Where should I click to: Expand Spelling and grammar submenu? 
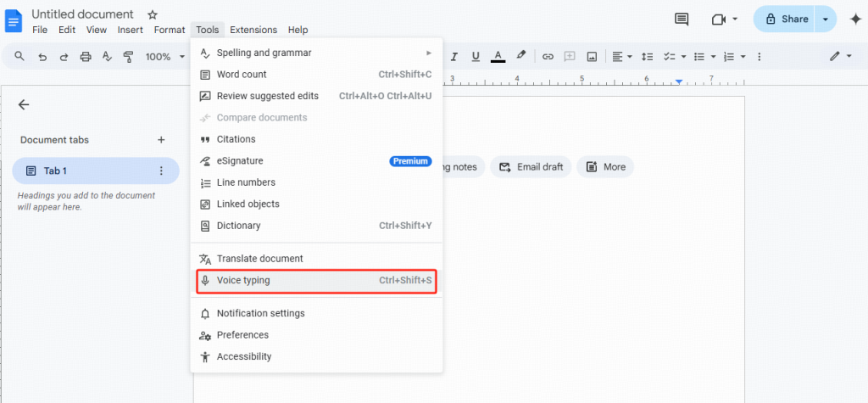coord(317,53)
